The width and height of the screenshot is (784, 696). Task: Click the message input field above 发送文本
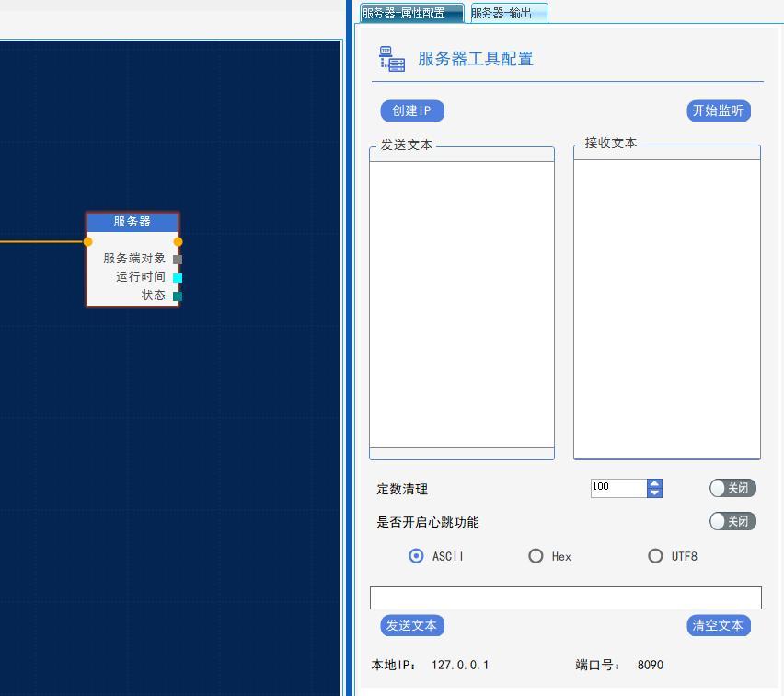tap(565, 597)
